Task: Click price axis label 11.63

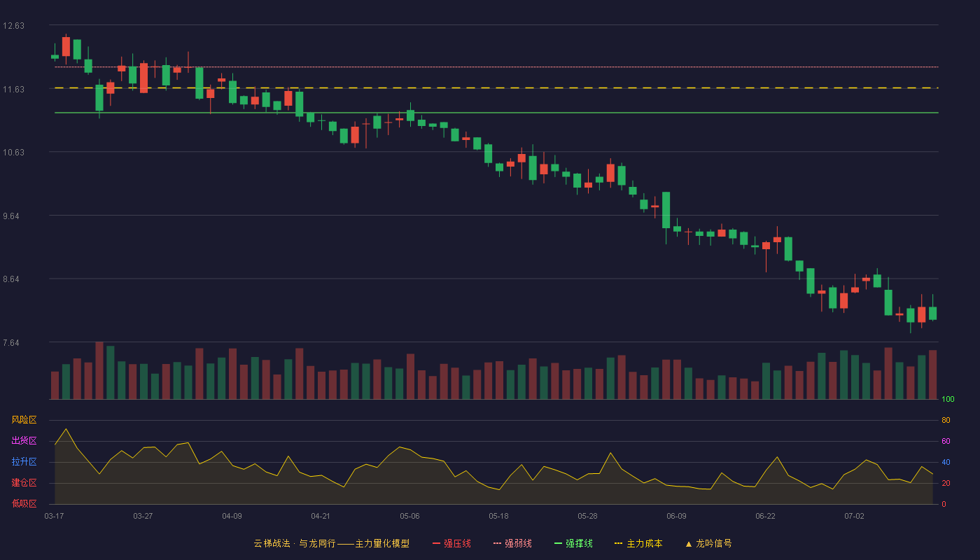Action: click(13, 90)
